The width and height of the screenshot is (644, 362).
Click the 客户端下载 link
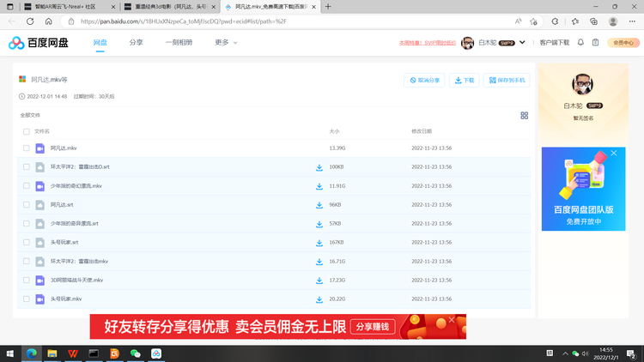(554, 43)
